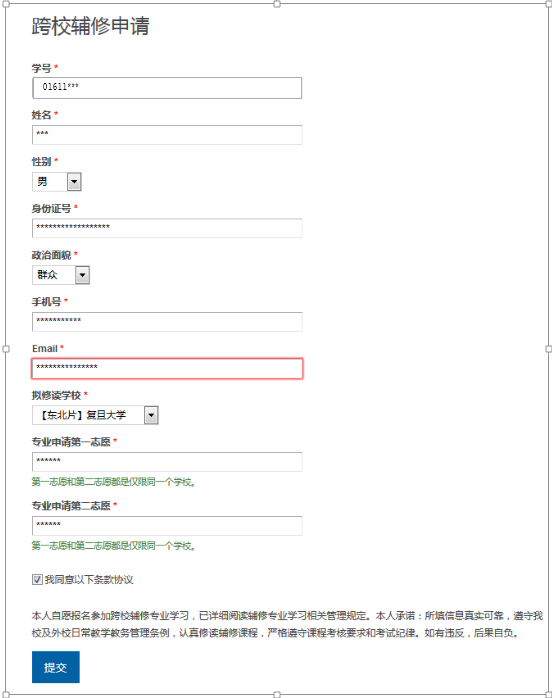Click the bottom-center selection handle
The image size is (552, 698).
277,694
